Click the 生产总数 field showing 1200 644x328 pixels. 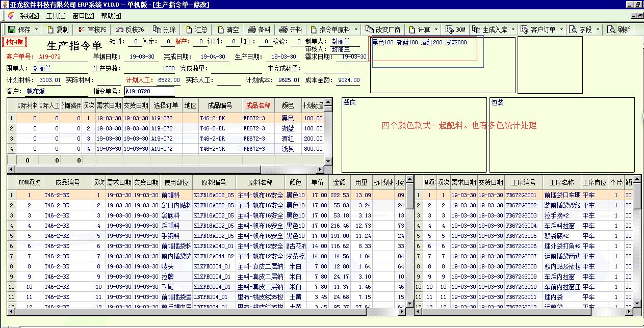[x=150, y=68]
